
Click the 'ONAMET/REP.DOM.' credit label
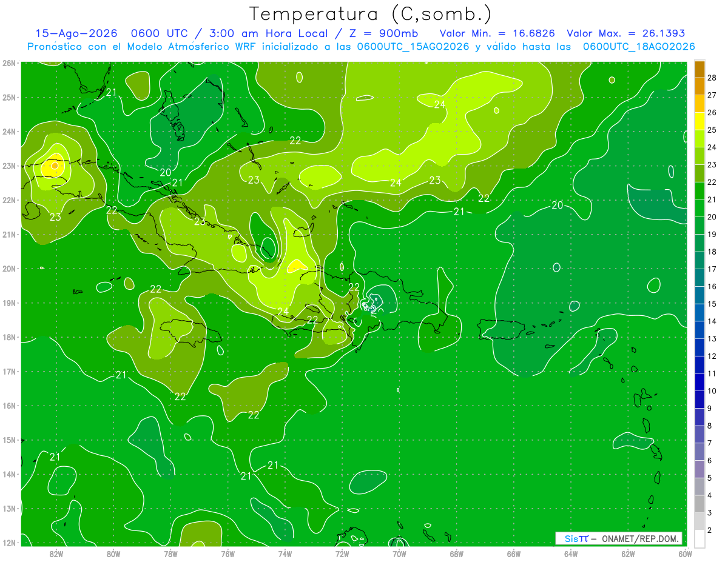coord(641,538)
